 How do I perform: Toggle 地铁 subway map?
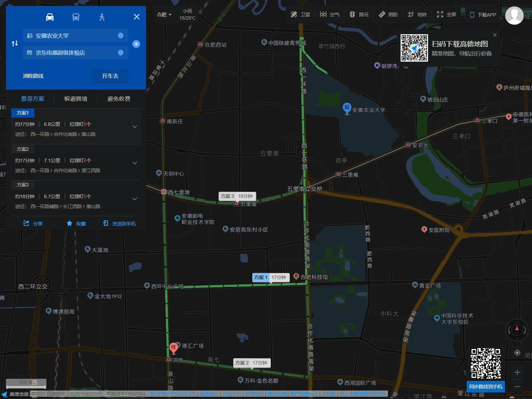click(417, 15)
